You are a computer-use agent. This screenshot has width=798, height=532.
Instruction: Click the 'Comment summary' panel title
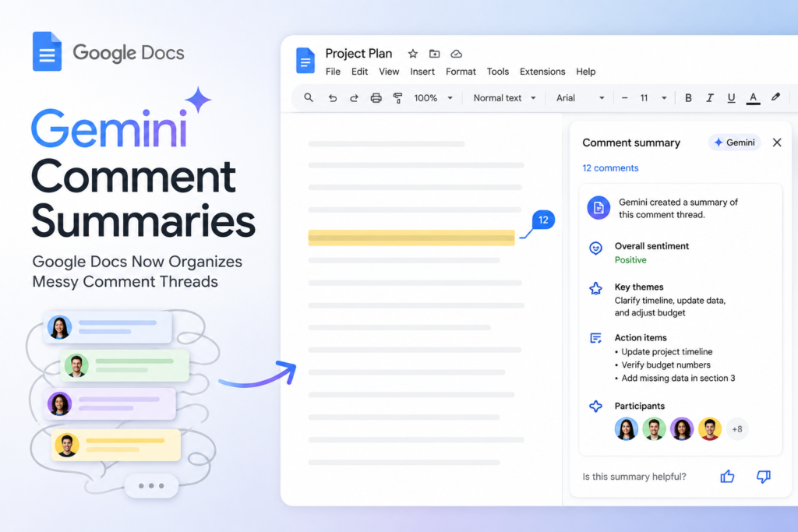click(x=631, y=143)
